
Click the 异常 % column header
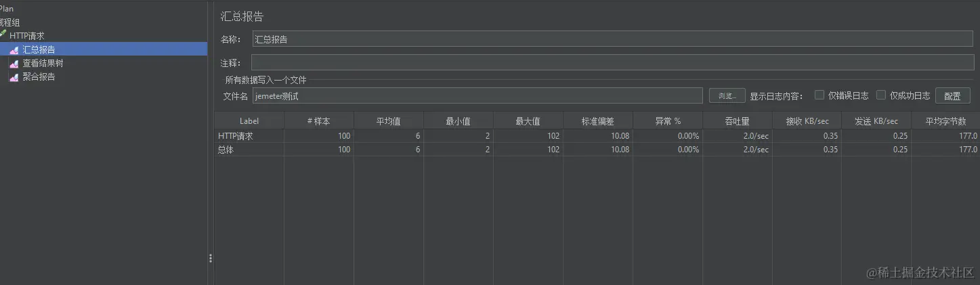click(668, 121)
